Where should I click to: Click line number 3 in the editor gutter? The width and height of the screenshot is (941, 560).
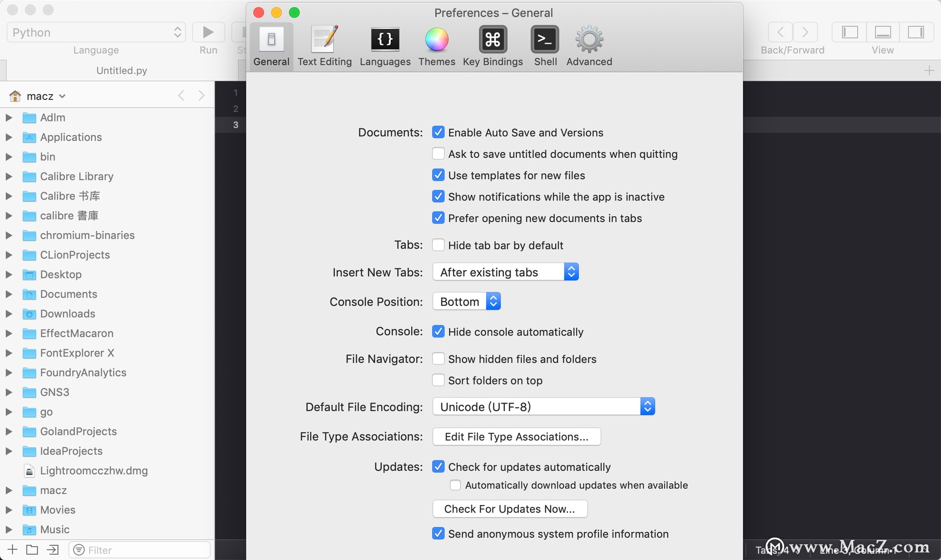tap(236, 125)
